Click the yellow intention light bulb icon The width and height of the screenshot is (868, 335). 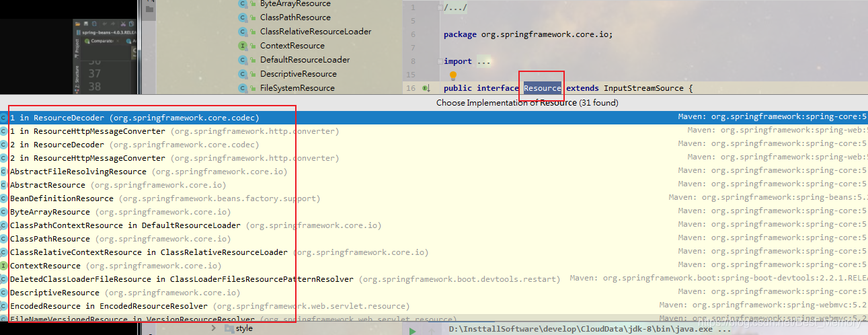[452, 75]
